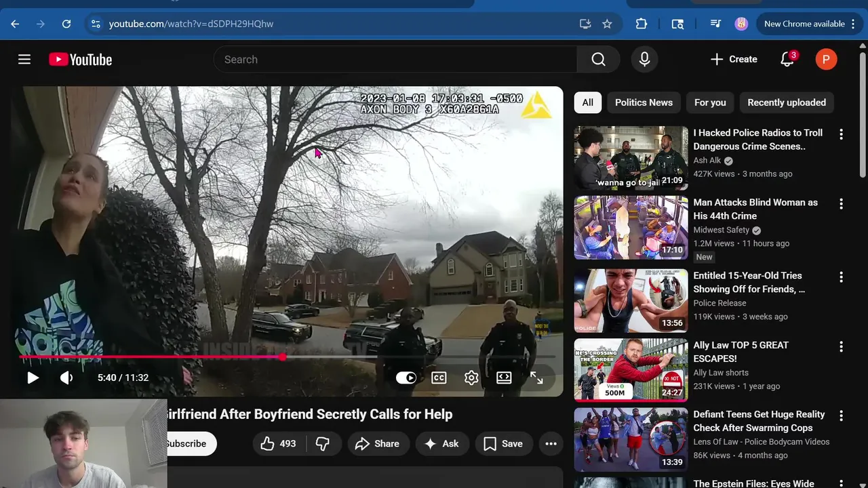
Task: Open the account avatar menu
Action: pos(826,60)
